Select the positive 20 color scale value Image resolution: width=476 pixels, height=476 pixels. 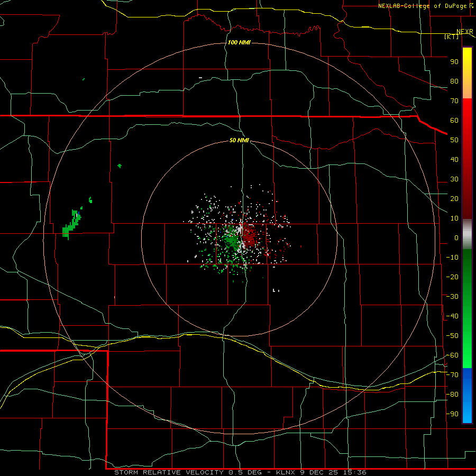454,198
